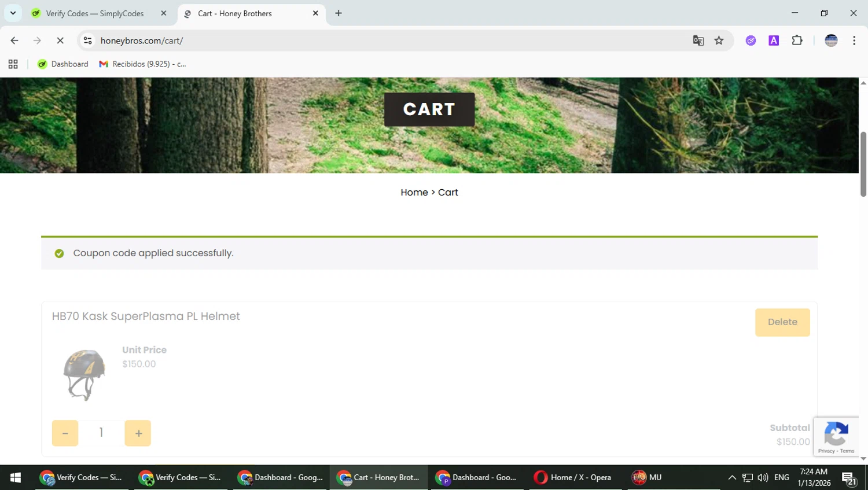Open the Extensions puzzle icon
The height and width of the screenshot is (490, 868).
(797, 40)
